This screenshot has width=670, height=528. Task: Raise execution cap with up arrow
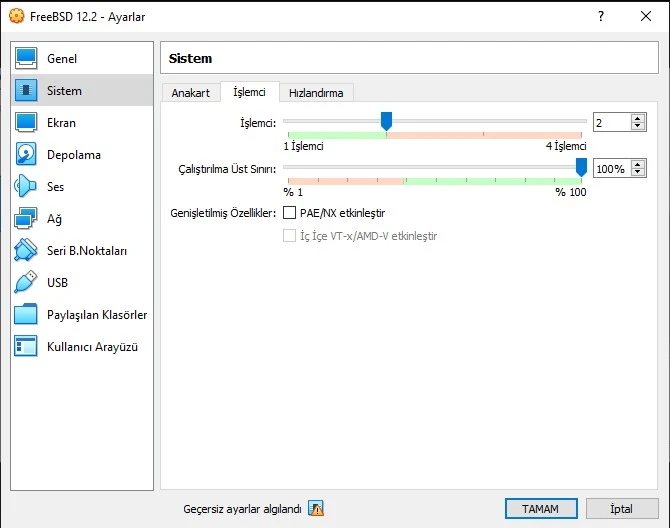(x=638, y=165)
